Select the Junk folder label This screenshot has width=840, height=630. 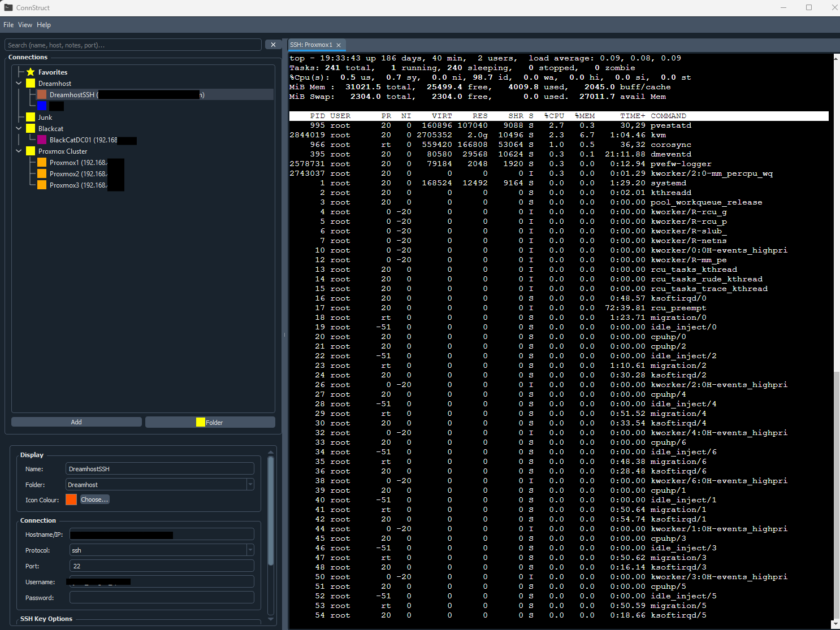point(45,118)
